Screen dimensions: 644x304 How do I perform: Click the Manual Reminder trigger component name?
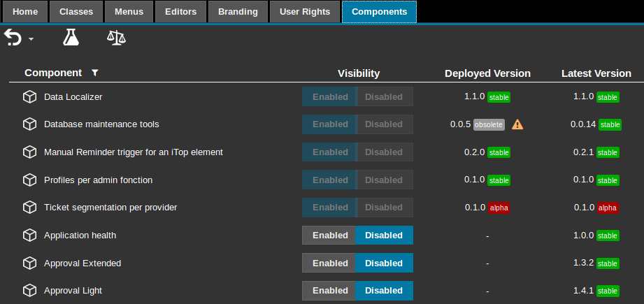133,152
